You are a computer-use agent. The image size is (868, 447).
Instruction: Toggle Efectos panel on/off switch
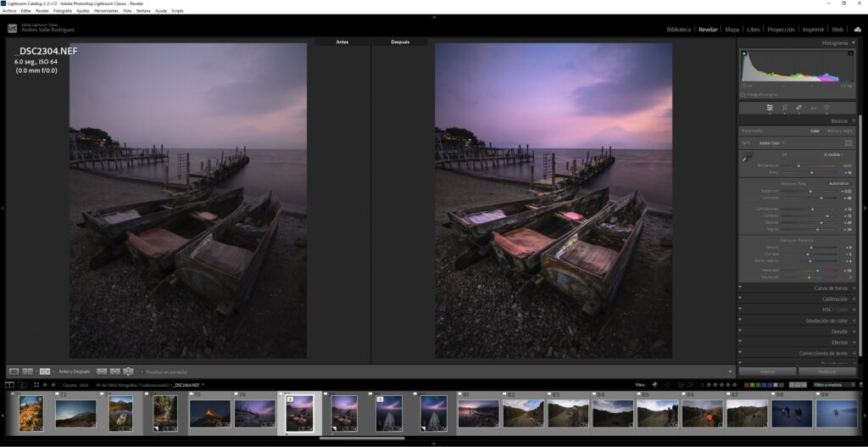click(x=740, y=343)
